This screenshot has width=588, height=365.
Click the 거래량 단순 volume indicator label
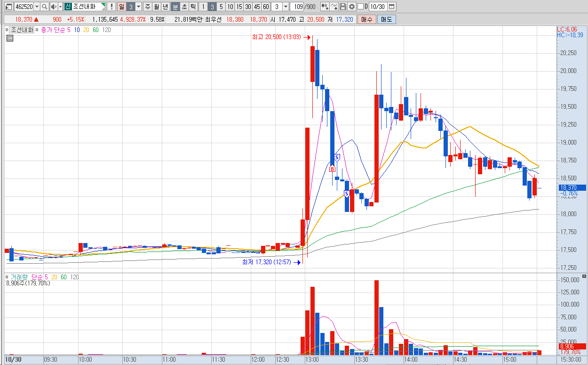coord(30,276)
